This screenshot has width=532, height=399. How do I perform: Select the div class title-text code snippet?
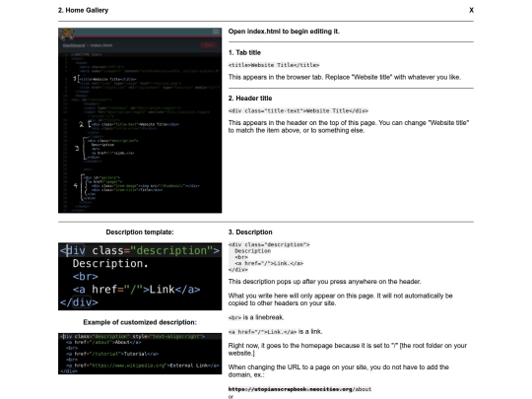[299, 110]
